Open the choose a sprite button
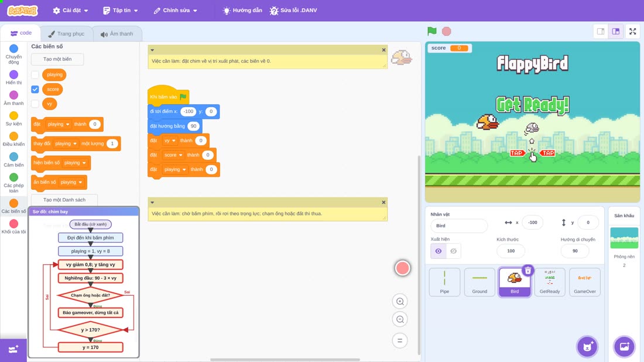Image resolution: width=644 pixels, height=362 pixels. [587, 346]
